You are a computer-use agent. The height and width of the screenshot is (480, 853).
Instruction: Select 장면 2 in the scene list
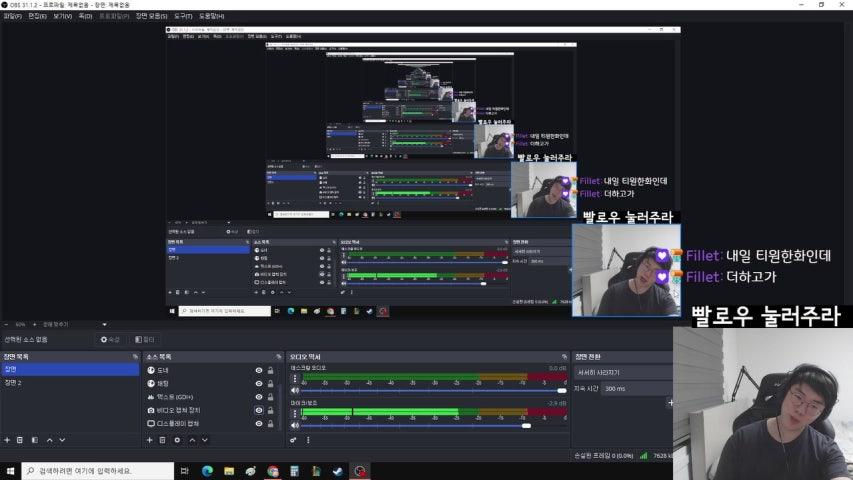(x=70, y=383)
